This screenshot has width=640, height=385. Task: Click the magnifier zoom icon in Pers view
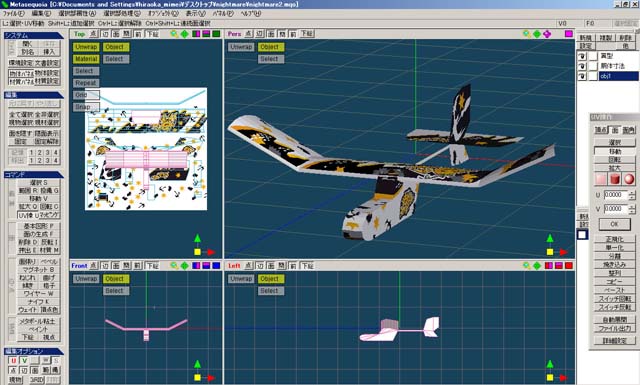[x=527, y=34]
